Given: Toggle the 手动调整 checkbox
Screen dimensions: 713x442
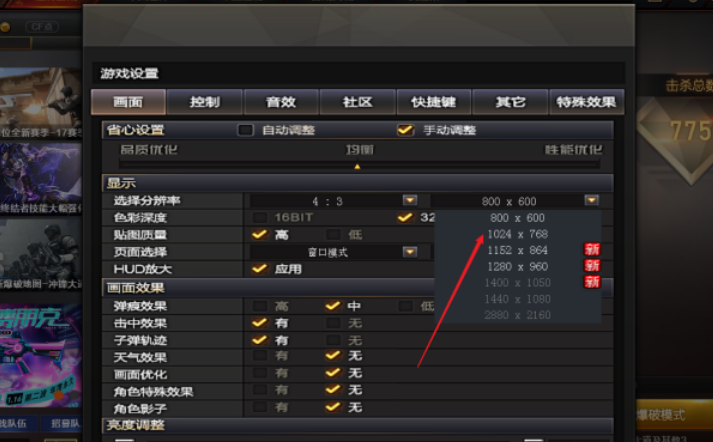Looking at the screenshot, I should click(x=406, y=130).
